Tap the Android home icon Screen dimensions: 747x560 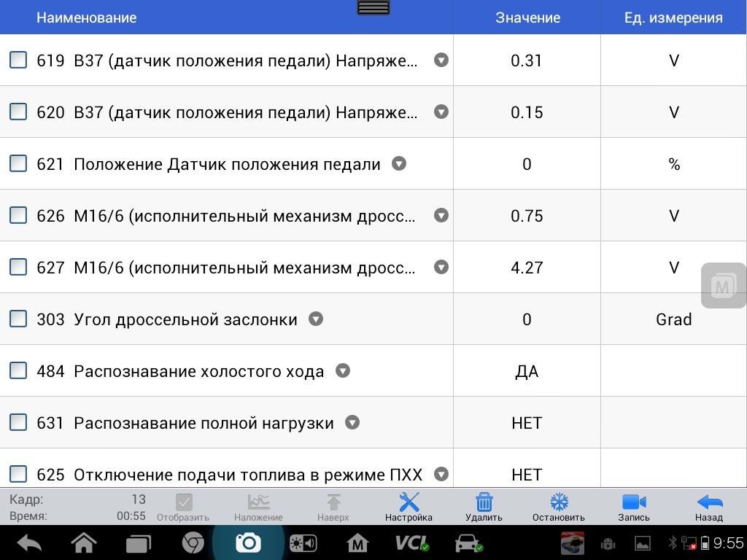[x=84, y=542]
